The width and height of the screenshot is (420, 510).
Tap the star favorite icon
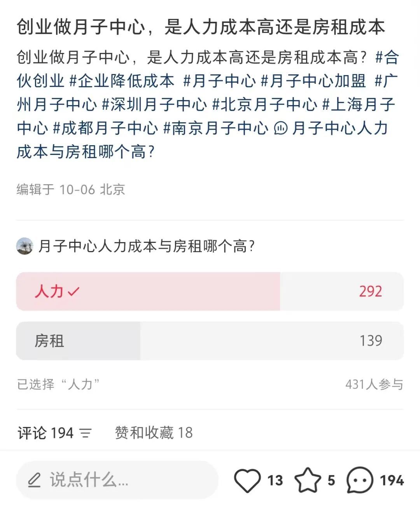308,480
